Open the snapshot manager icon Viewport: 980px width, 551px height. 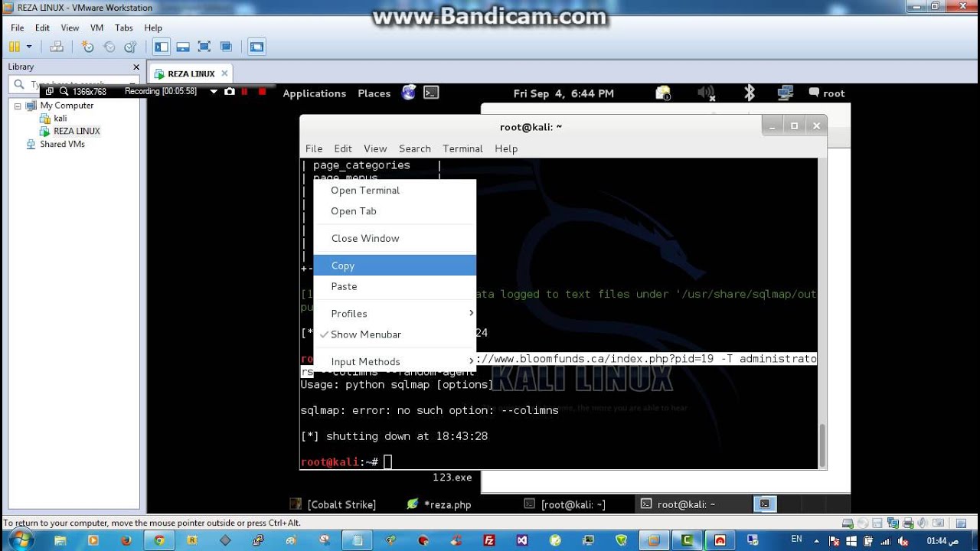(x=130, y=47)
